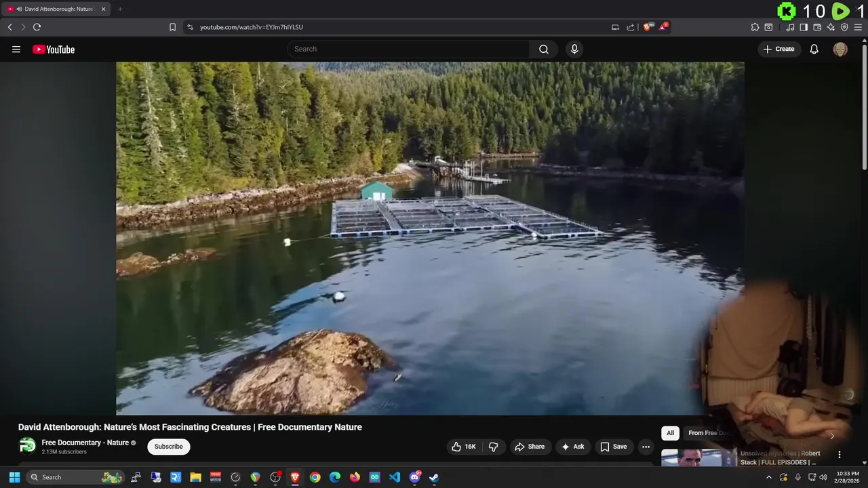Screen dimensions: 868x488
Task: Click the 2.13M subscribers text
Action: coord(64,452)
